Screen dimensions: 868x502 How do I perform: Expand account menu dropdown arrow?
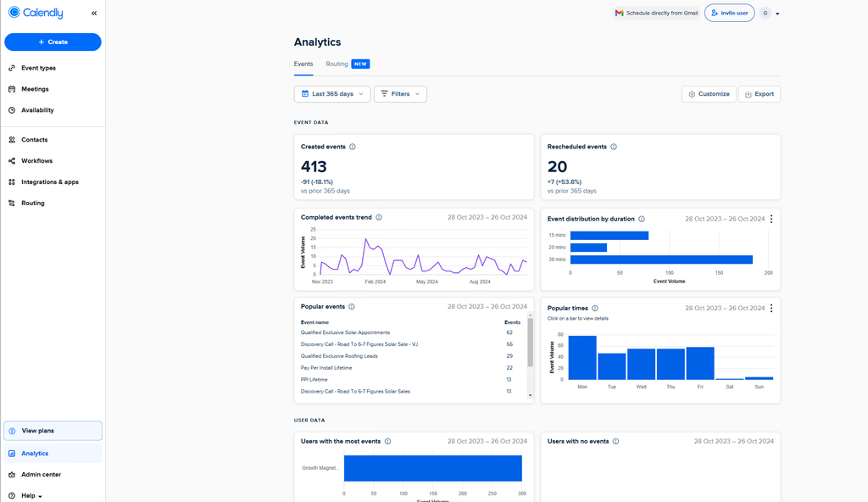point(777,14)
